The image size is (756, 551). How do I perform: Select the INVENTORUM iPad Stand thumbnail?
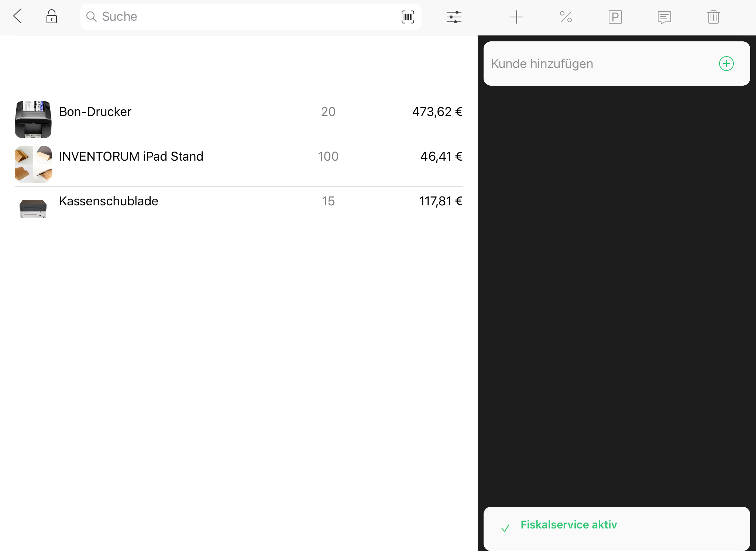(33, 164)
